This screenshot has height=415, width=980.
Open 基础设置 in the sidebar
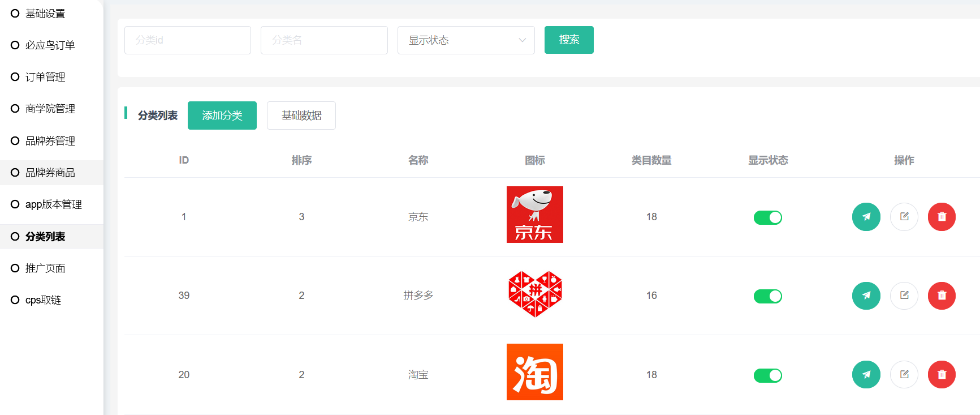[51, 13]
